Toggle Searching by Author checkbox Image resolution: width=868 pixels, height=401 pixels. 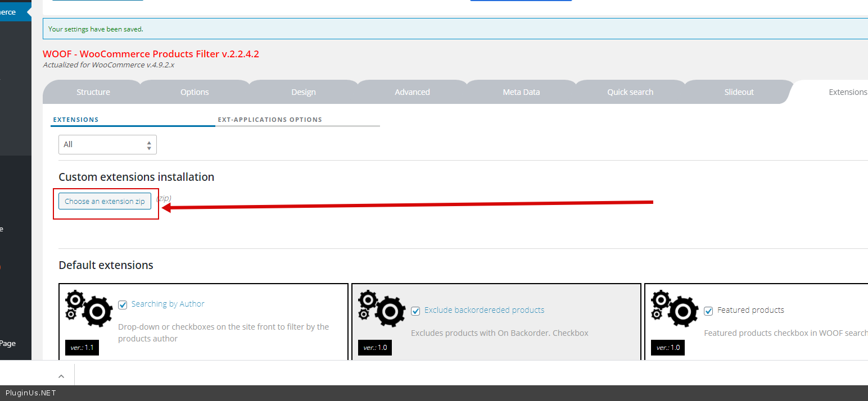123,305
